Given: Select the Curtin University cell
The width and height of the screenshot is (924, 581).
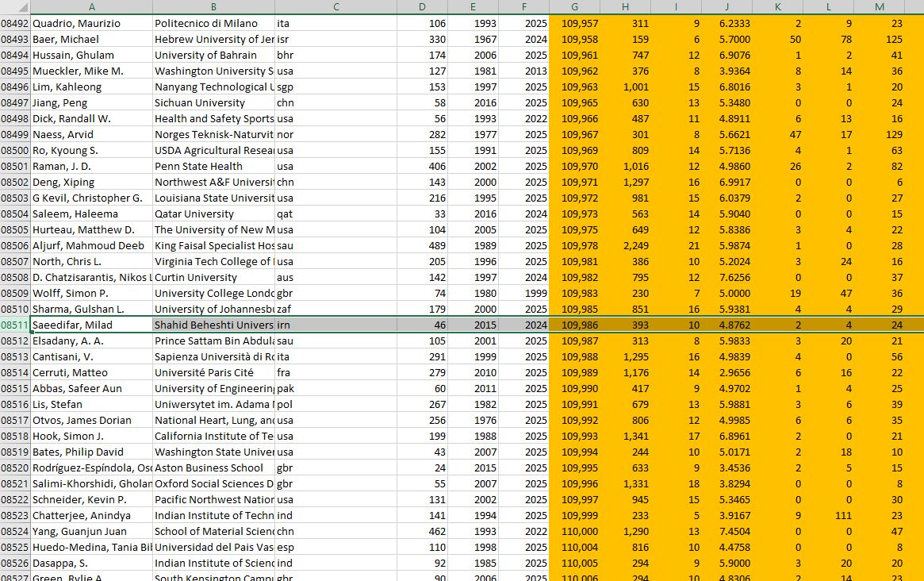Looking at the screenshot, I should (213, 277).
